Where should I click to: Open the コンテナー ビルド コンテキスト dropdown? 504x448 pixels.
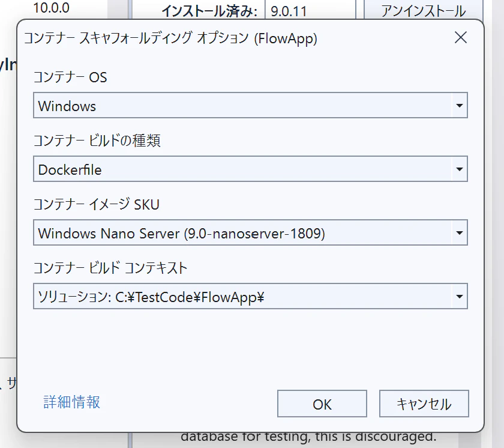[x=250, y=297]
